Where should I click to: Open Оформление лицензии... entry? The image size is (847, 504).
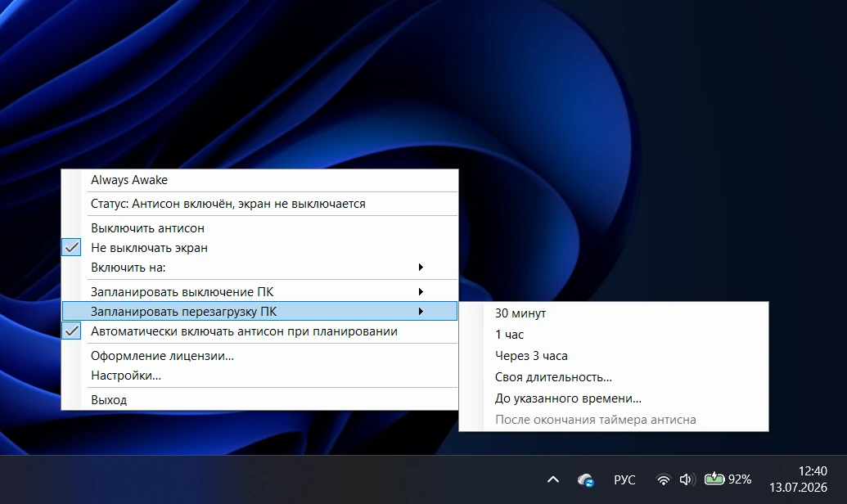[x=259, y=356]
